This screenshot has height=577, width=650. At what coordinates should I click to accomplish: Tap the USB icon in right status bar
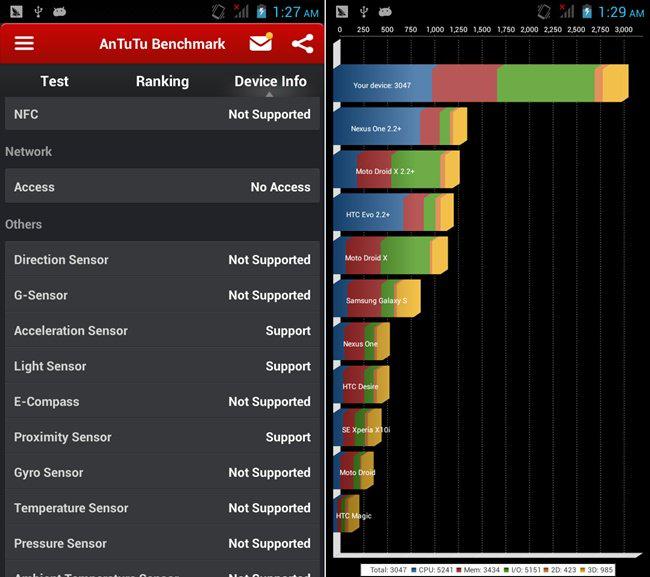tap(364, 12)
